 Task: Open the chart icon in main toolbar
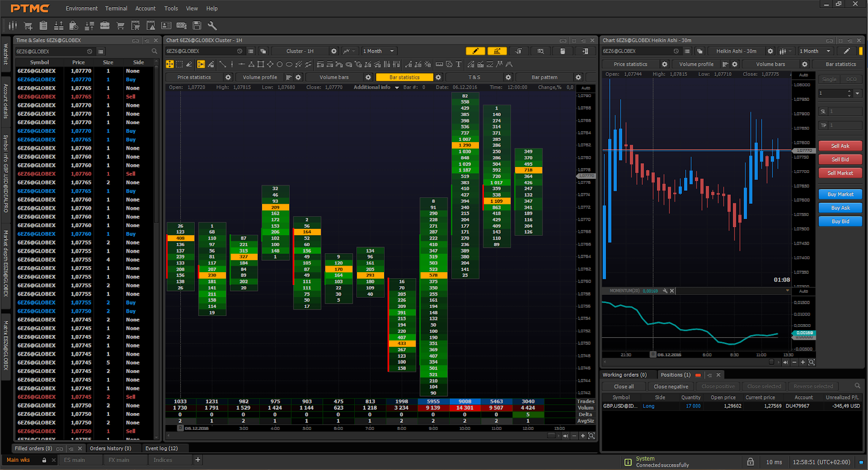(x=12, y=25)
